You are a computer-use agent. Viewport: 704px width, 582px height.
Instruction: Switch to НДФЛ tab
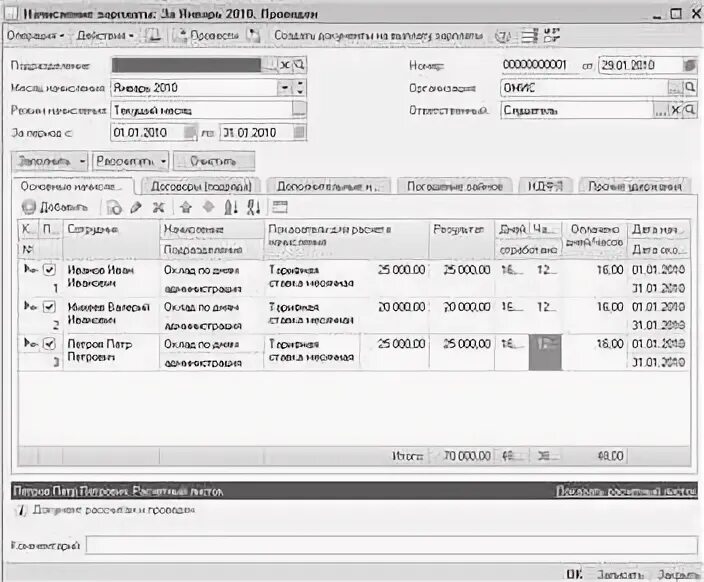pos(545,186)
